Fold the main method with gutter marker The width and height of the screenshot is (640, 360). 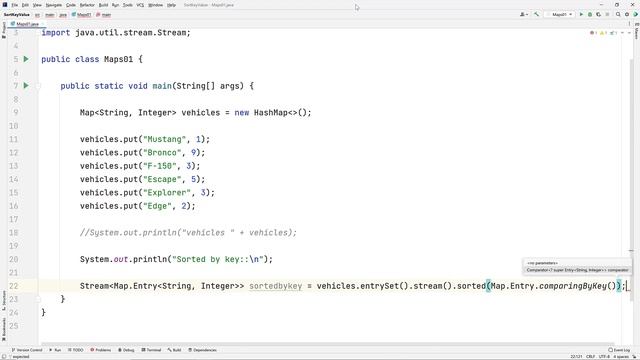tap(38, 86)
